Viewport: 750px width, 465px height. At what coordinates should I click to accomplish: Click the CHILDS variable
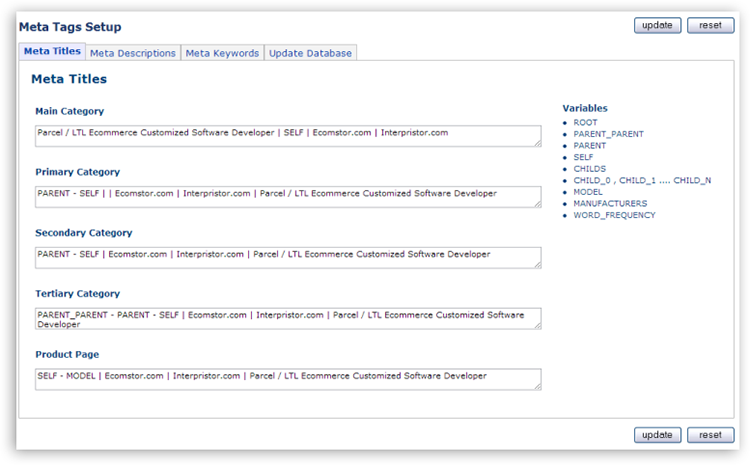point(590,169)
